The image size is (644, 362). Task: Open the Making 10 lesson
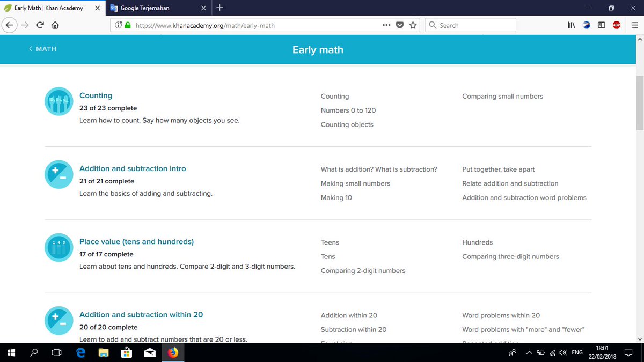click(336, 198)
